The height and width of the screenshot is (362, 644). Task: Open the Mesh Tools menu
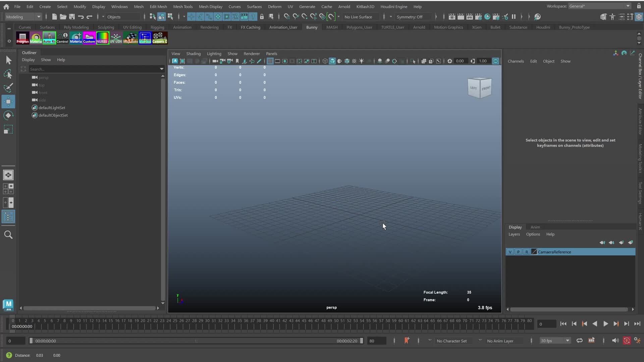point(183,6)
